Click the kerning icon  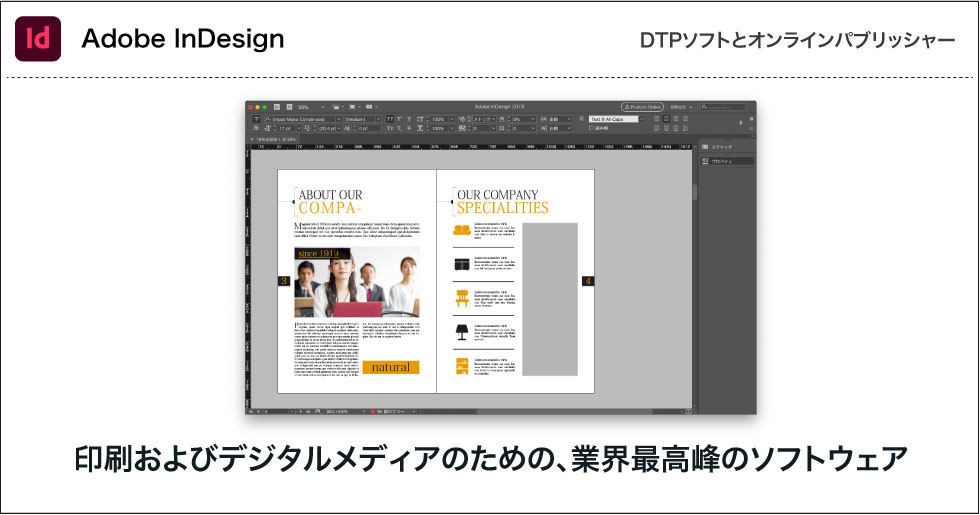(x=462, y=119)
